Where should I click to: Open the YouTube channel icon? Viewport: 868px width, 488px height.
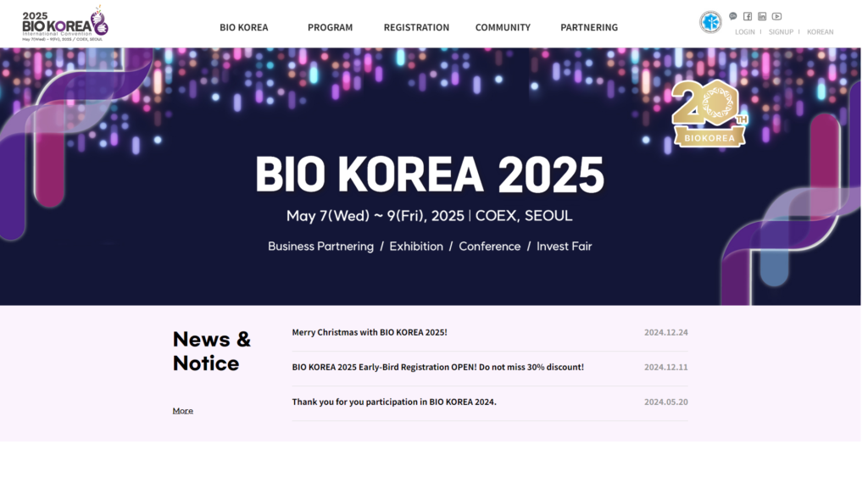click(x=776, y=16)
